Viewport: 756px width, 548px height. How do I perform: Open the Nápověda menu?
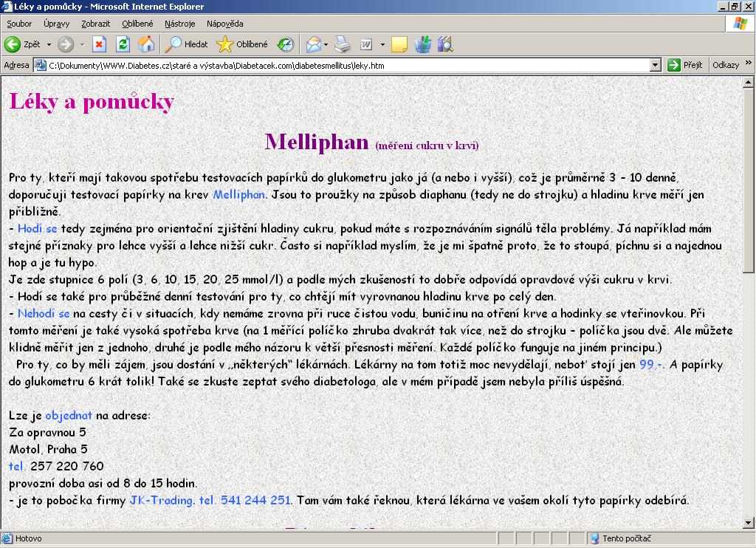[x=224, y=24]
